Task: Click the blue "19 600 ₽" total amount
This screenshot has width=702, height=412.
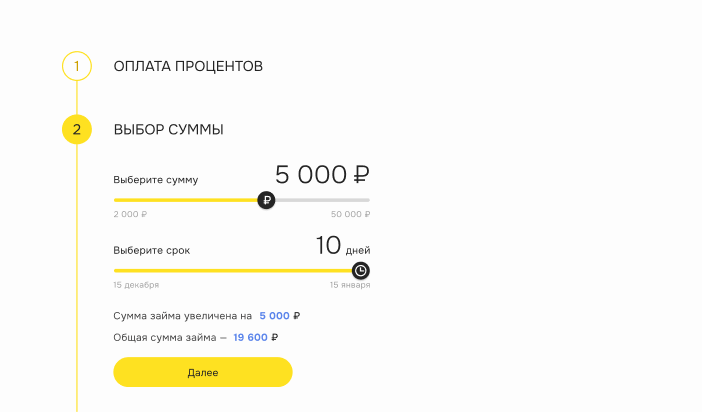Action: pyautogui.click(x=255, y=338)
